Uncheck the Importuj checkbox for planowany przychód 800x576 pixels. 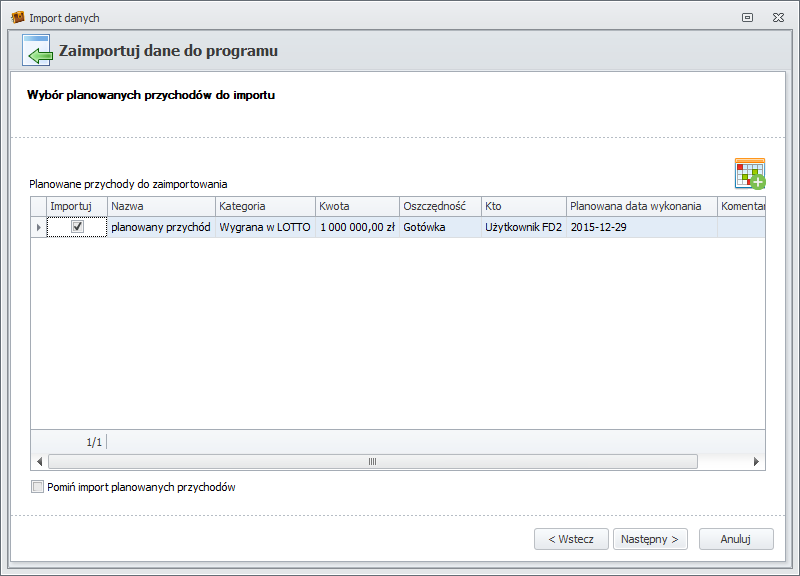[x=77, y=227]
